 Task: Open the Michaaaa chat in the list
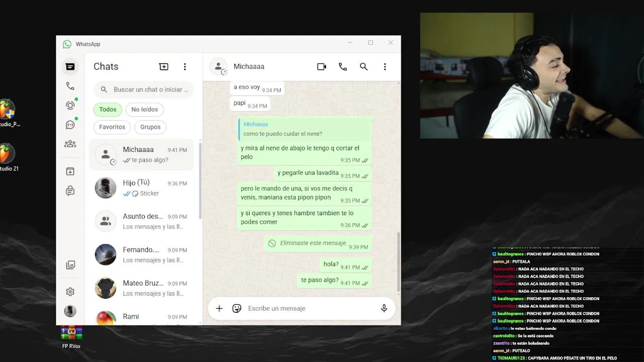141,154
